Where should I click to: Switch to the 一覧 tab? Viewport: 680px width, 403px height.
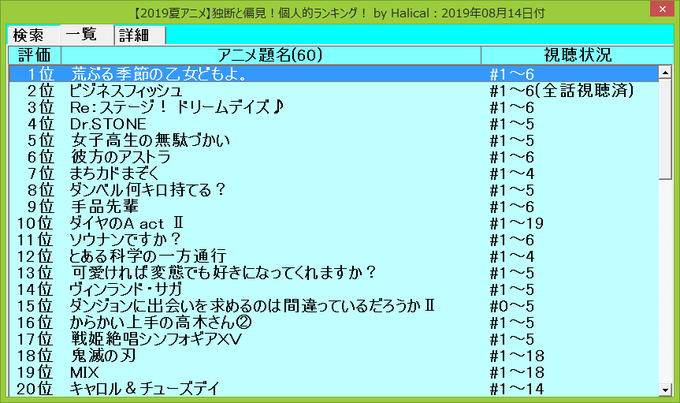87,34
